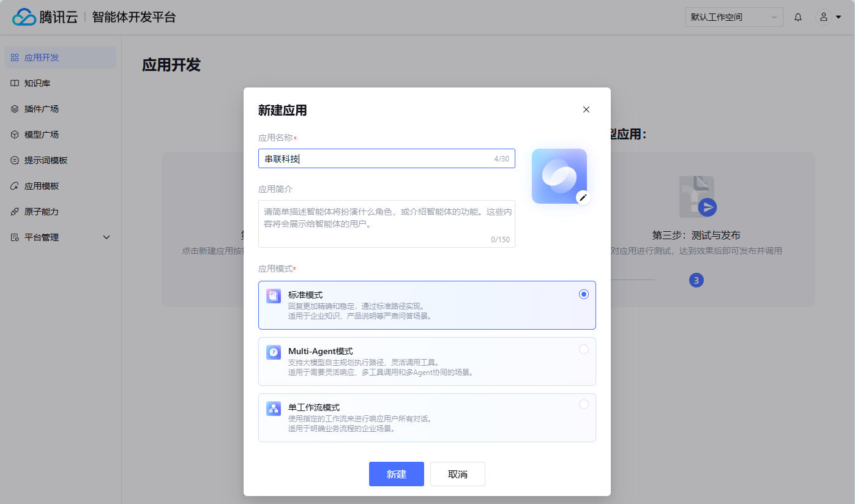Click the Multi-Agent模式 mode icon

click(274, 352)
